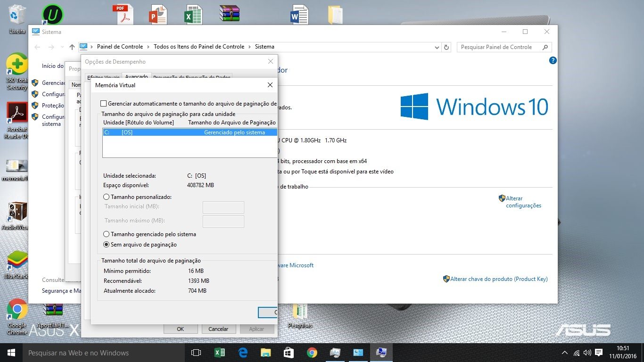Open the Windows Start menu
Viewport: 644px width, 362px height.
tap(11, 353)
